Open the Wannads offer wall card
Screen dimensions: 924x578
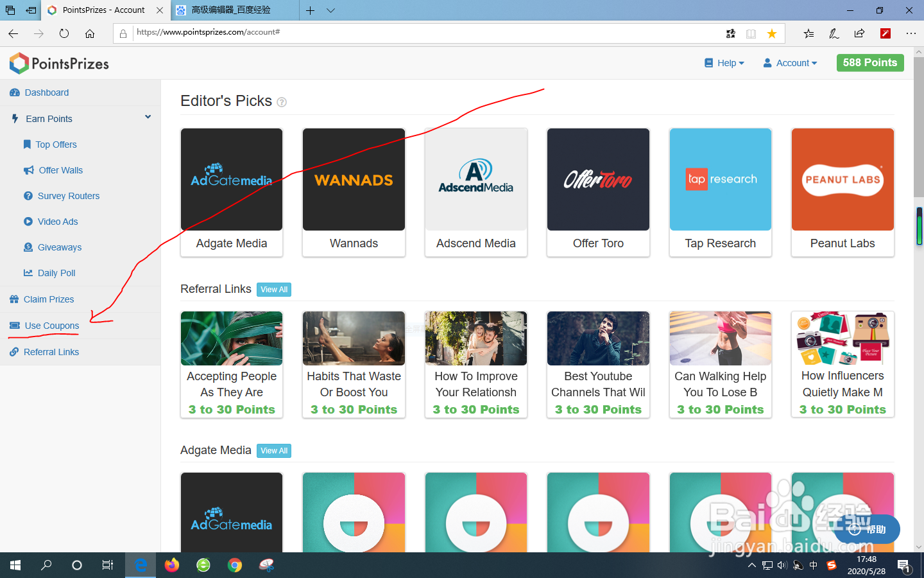coord(354,192)
